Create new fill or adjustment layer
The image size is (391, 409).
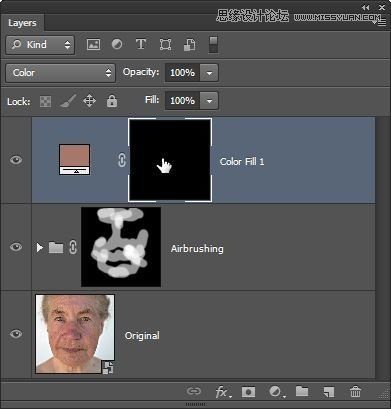point(277,392)
